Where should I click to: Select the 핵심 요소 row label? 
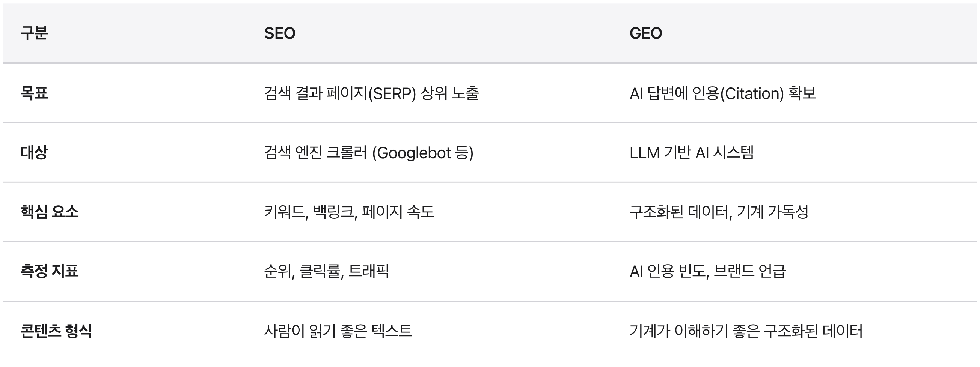tap(50, 212)
